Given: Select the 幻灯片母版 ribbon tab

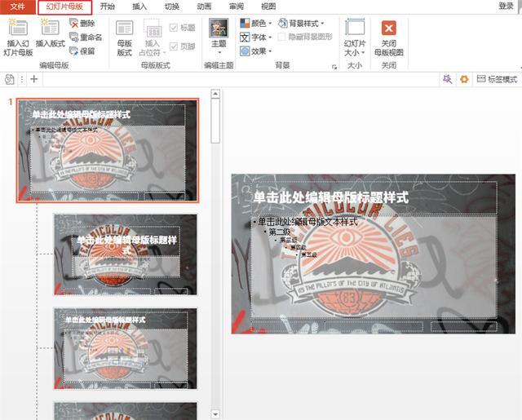Looking at the screenshot, I should [65, 7].
